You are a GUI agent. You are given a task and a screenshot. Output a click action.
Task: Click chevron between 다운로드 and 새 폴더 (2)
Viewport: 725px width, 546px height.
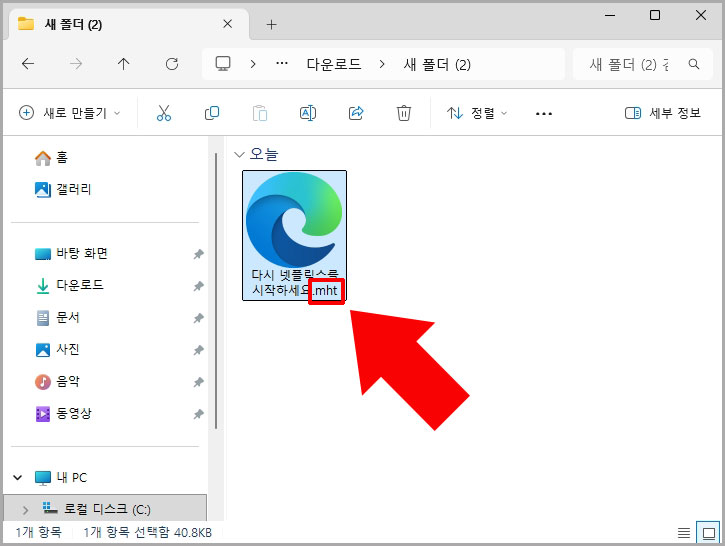click(x=382, y=64)
